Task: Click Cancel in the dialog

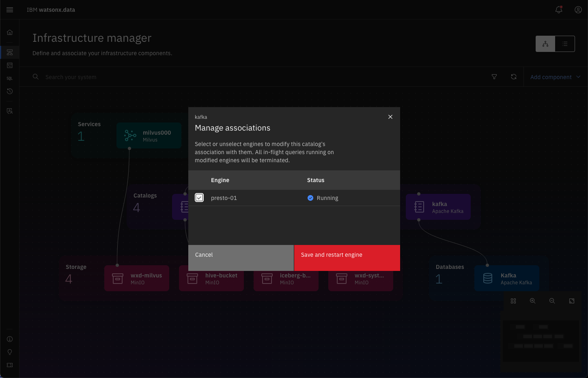Action: (241, 258)
